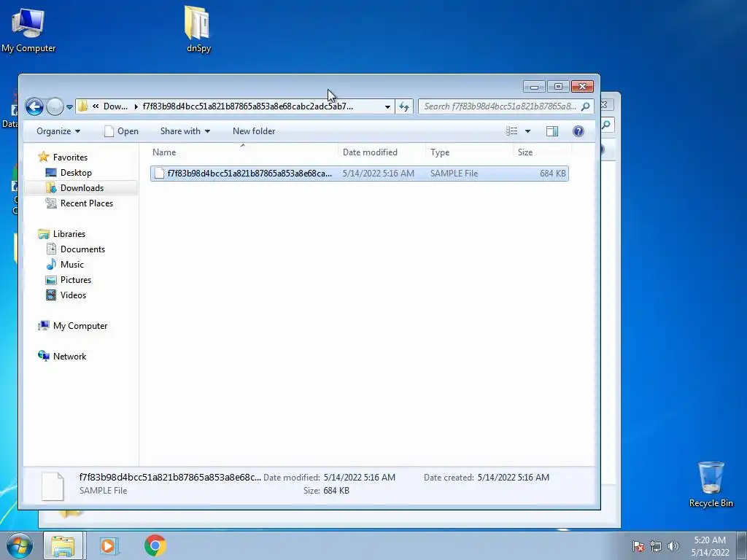Click the taskbar clock 5:20 AM
The image size is (747, 560).
pos(710,546)
